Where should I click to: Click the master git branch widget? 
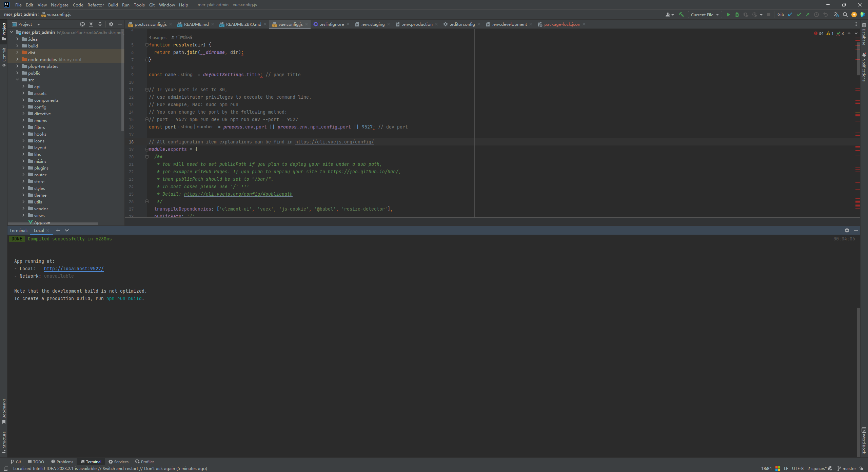click(846, 468)
